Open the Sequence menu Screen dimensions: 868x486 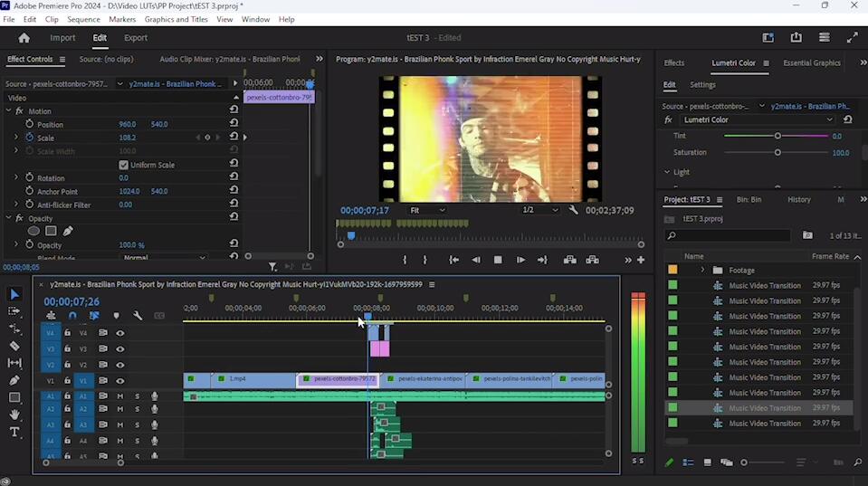(x=83, y=19)
